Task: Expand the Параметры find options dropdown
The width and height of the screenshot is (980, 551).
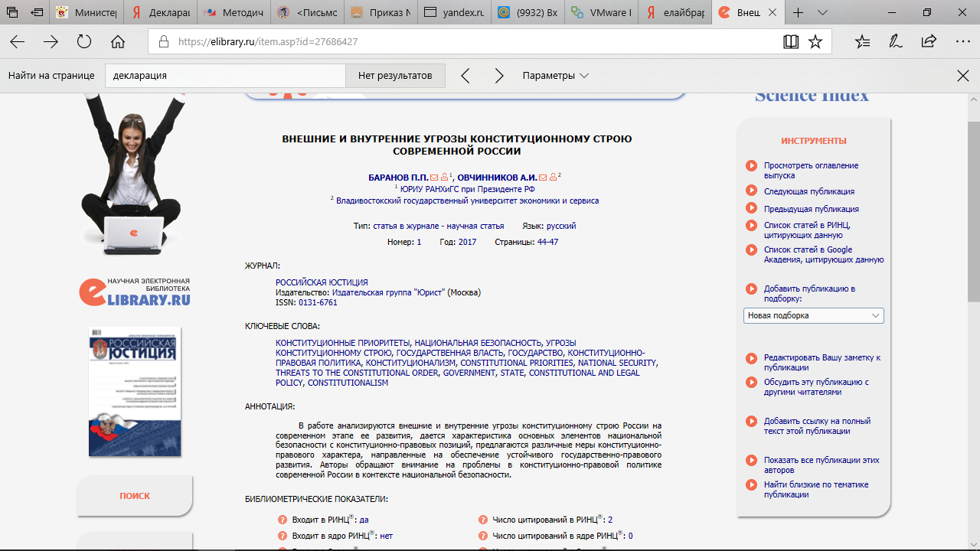Action: coord(555,76)
